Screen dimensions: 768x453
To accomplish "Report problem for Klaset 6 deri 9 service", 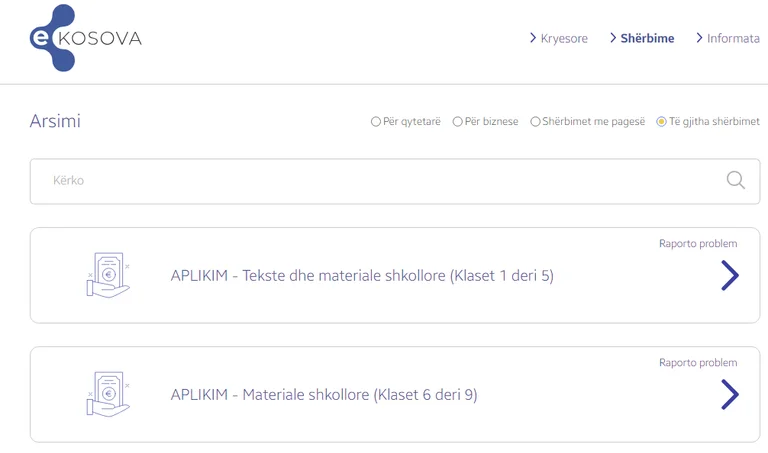I will click(698, 362).
